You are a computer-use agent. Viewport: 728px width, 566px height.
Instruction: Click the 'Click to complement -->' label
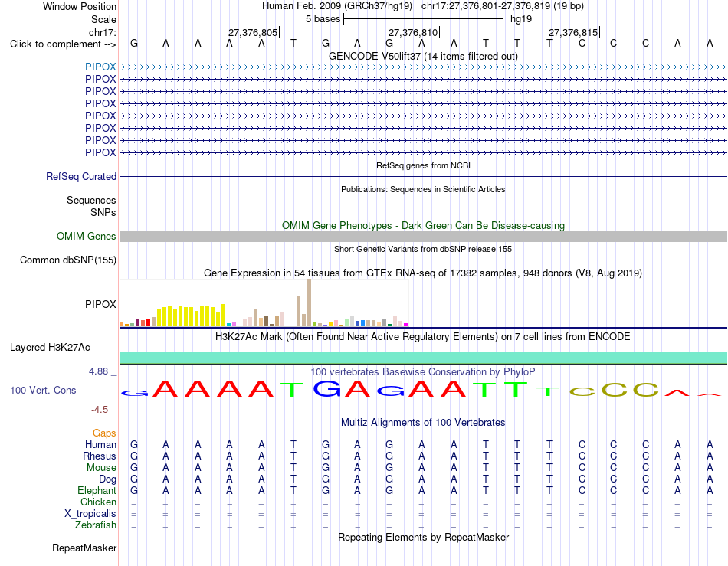coord(63,44)
